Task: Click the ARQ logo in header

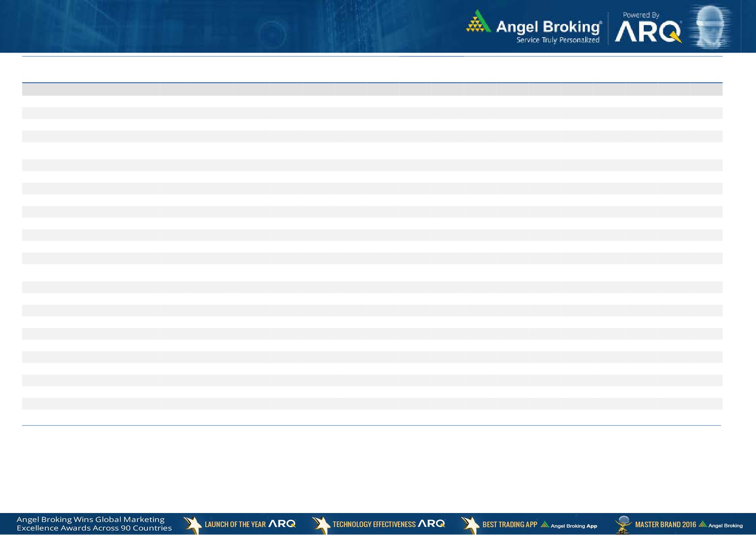Action: tap(648, 32)
